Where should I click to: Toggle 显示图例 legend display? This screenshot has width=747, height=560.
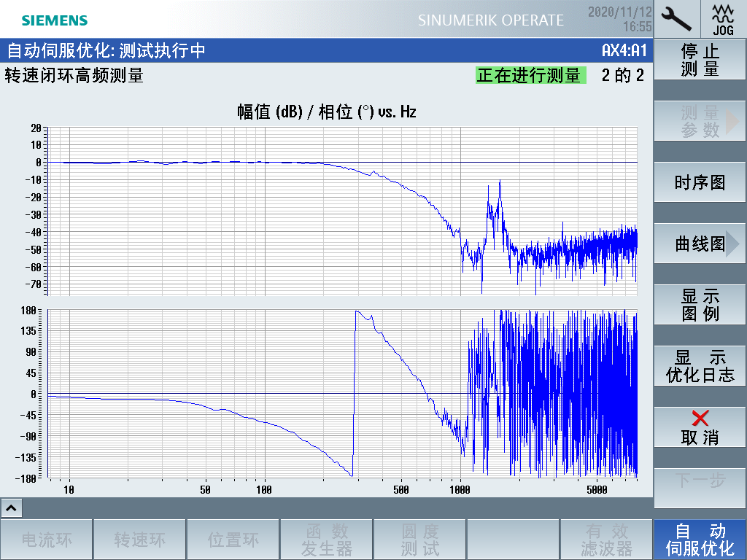[x=700, y=305]
